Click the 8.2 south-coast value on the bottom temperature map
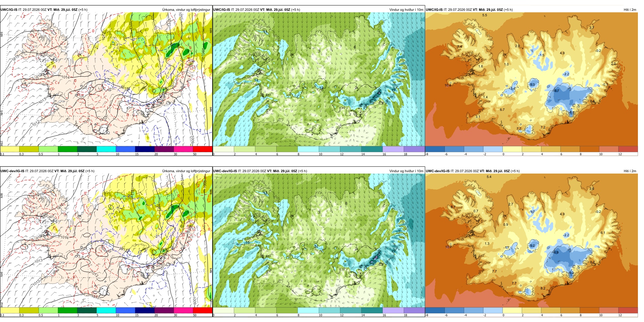644x322 pixels. click(543, 288)
